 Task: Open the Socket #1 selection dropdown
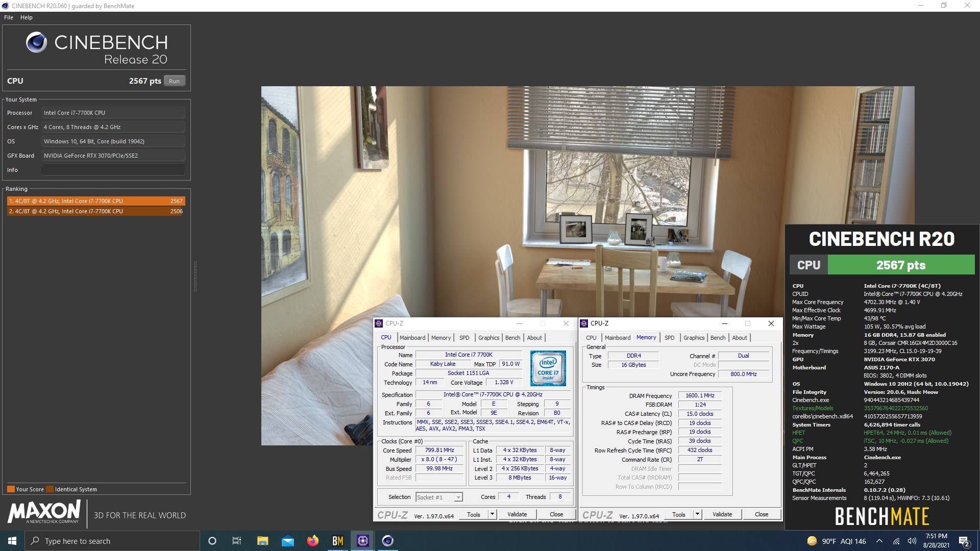coord(439,497)
